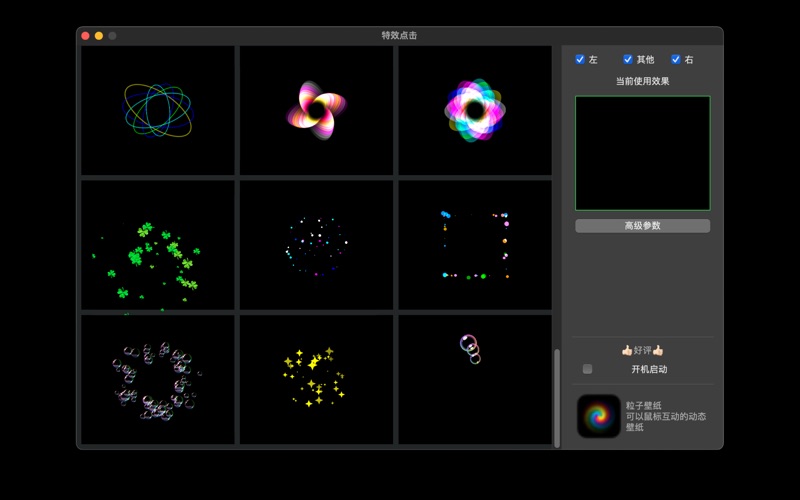This screenshot has height=500, width=800.
Task: Click the 粒子壁纸 description text
Action: coord(666,416)
